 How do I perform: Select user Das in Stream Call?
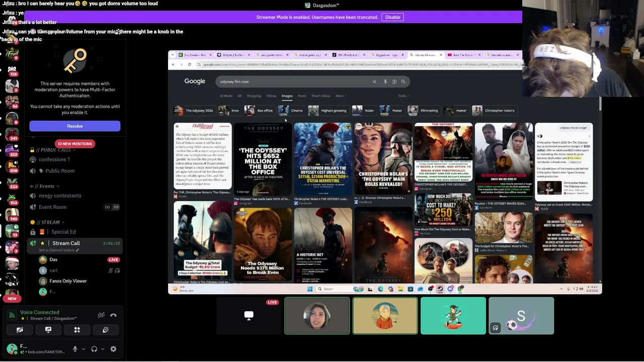coord(53,259)
